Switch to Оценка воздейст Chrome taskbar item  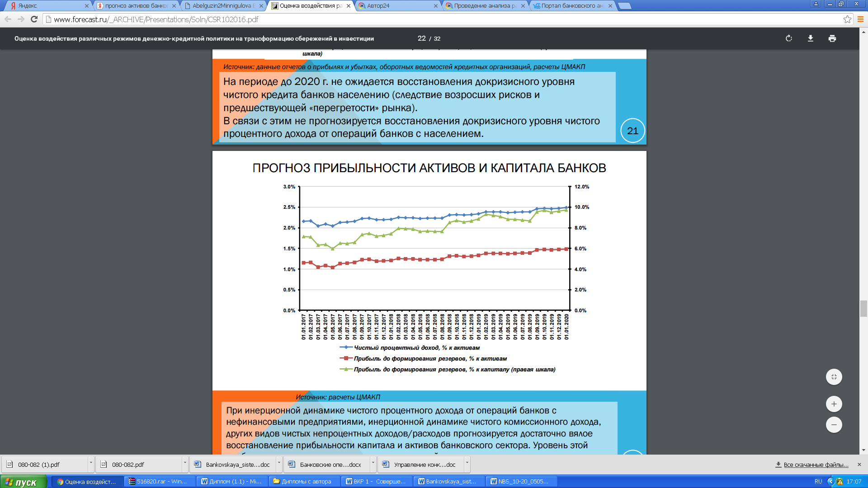pyautogui.click(x=88, y=482)
